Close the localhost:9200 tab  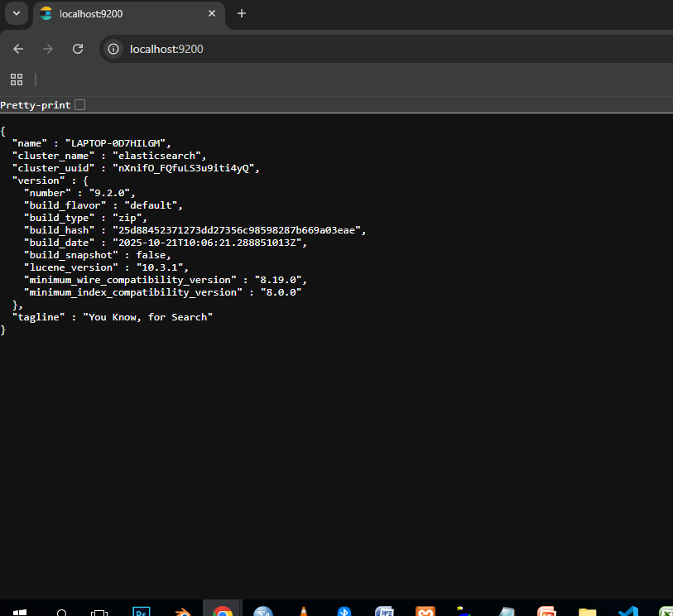click(x=212, y=14)
